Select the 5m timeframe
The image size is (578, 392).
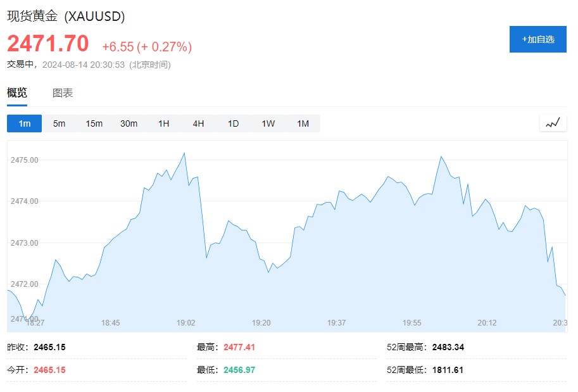59,123
